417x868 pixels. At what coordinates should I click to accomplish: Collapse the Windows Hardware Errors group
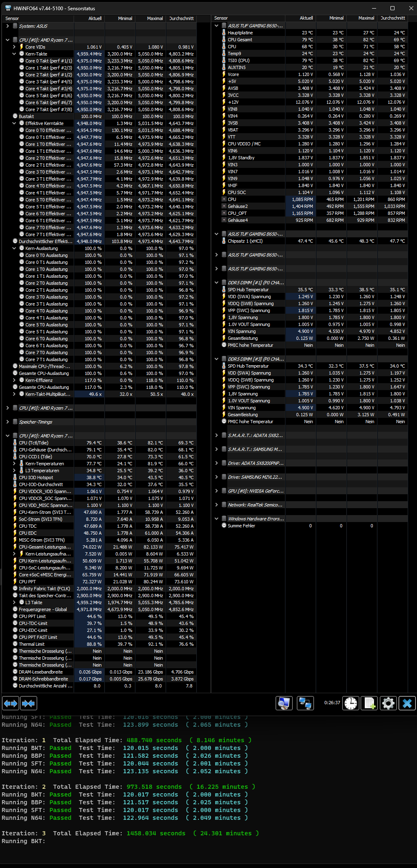tap(217, 519)
